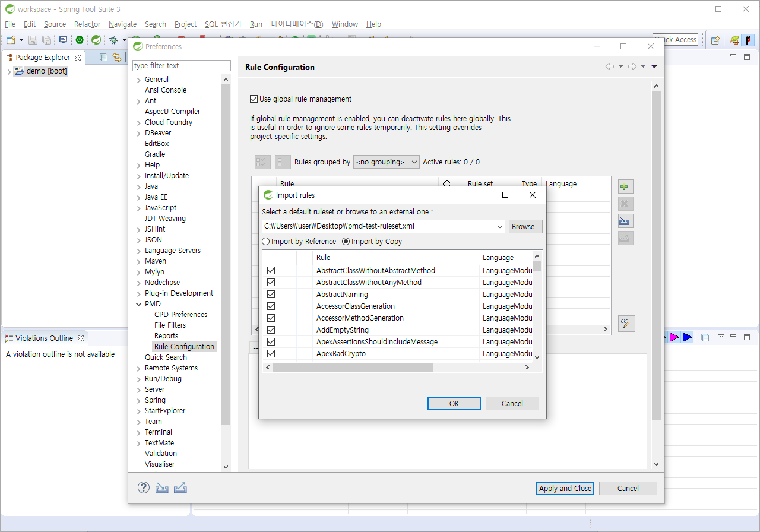Click the Back arrow in Preferences header
The width and height of the screenshot is (760, 532).
(610, 66)
